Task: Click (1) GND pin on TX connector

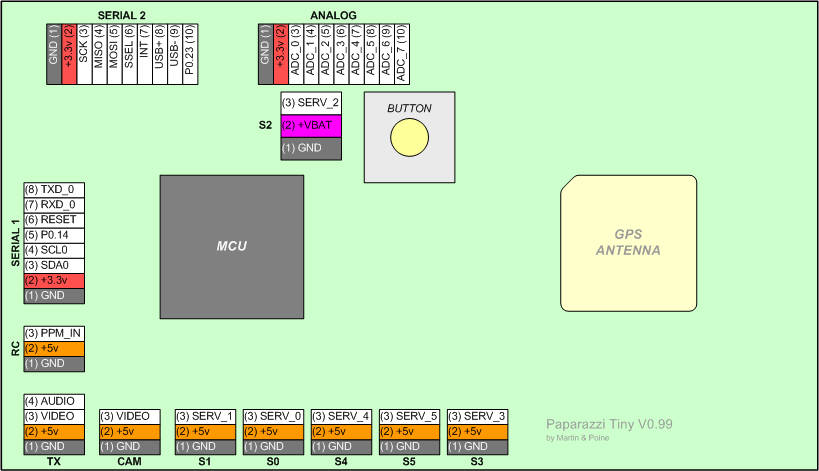Action: tap(54, 446)
